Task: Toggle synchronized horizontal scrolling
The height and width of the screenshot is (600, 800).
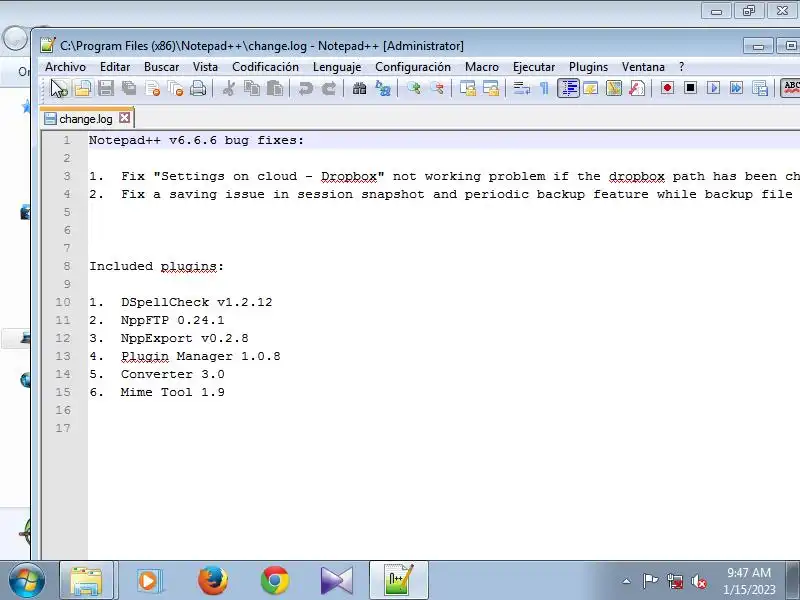Action: pos(491,88)
